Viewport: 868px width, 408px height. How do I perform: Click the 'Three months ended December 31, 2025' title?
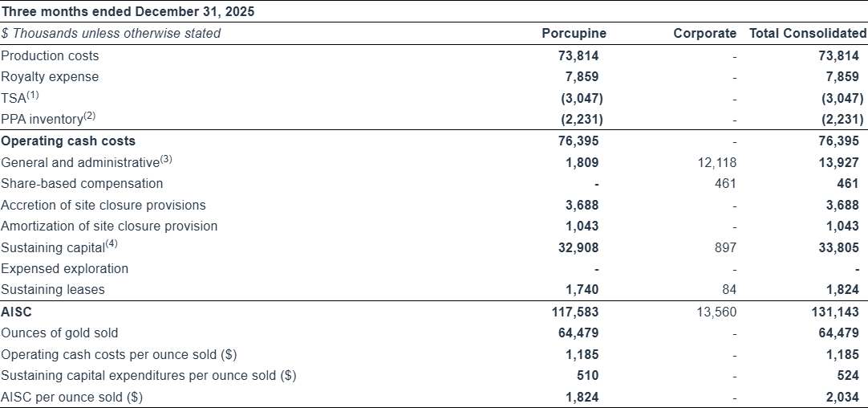click(128, 12)
